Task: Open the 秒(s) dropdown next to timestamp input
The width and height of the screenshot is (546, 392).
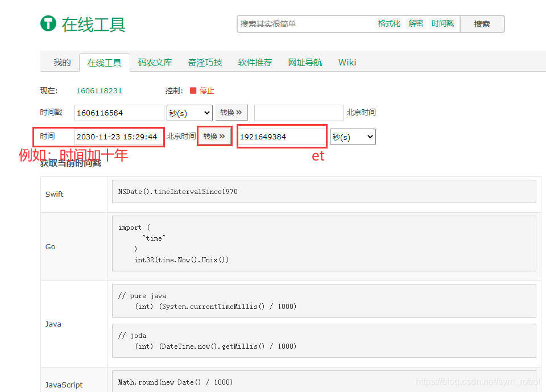Action: (190, 113)
